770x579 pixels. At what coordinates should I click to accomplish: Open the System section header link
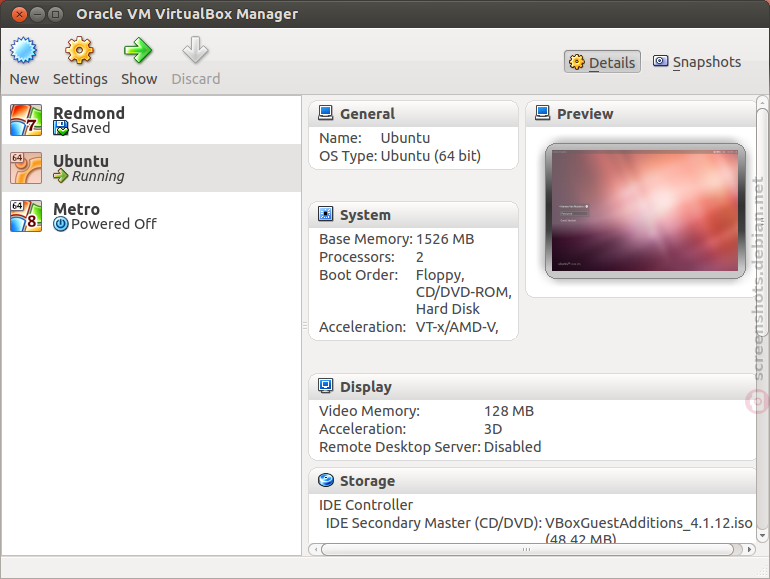(x=365, y=215)
